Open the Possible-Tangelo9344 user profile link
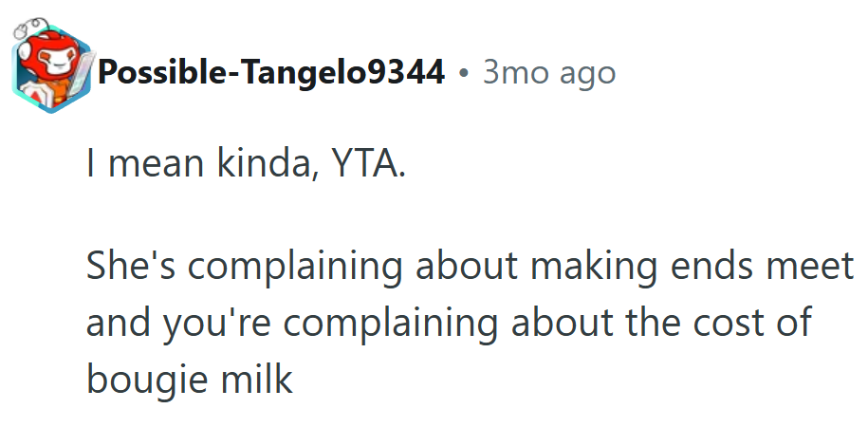 (x=271, y=72)
